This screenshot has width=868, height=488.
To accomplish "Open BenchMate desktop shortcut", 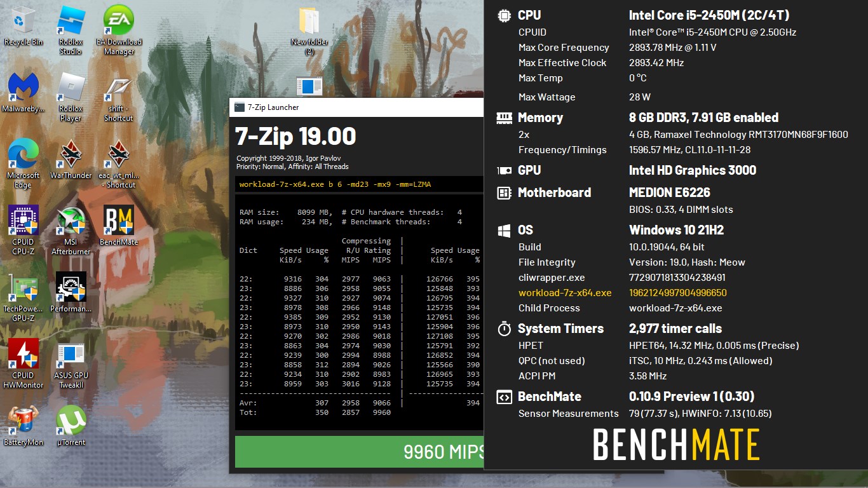I will [119, 226].
